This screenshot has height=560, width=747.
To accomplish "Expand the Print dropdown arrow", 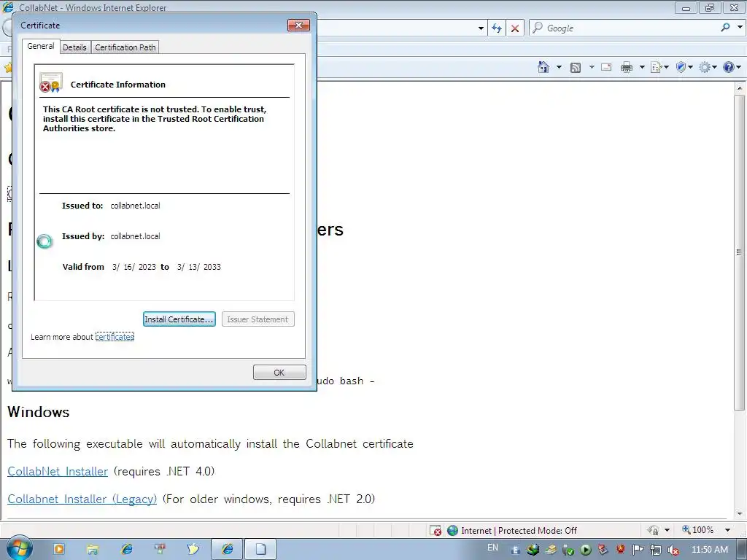I will (642, 67).
